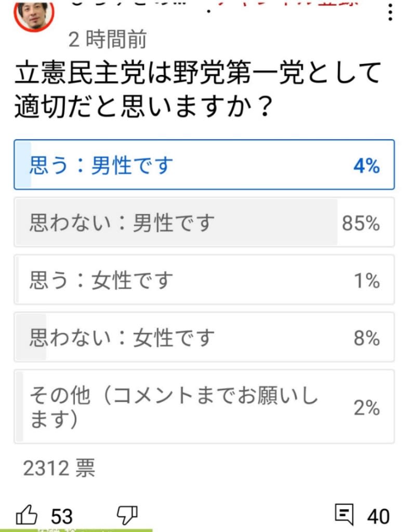The image size is (409, 532).
Task: Open the three-dot more options menu
Action: click(x=390, y=12)
